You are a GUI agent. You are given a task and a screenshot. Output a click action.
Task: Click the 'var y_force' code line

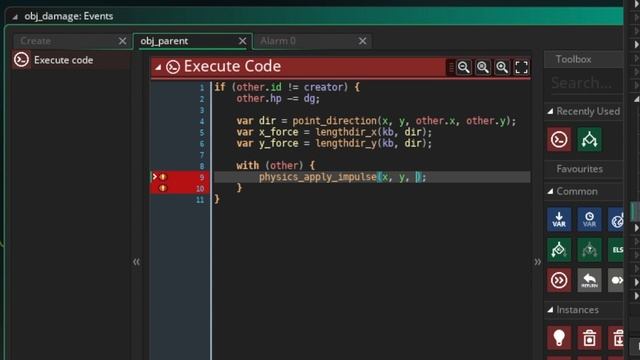(x=334, y=143)
